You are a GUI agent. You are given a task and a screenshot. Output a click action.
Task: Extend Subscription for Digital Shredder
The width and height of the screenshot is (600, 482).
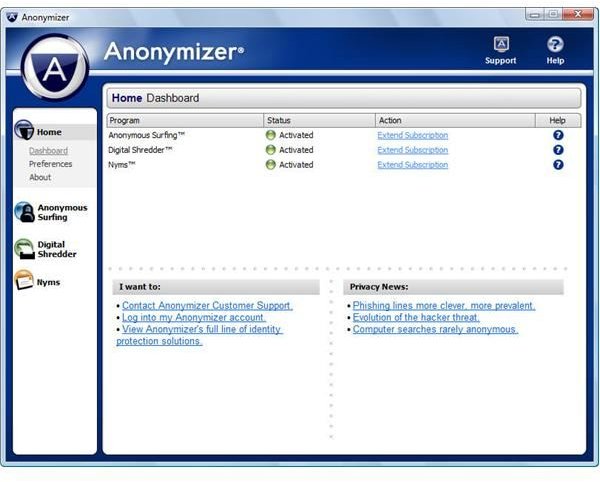pos(412,150)
